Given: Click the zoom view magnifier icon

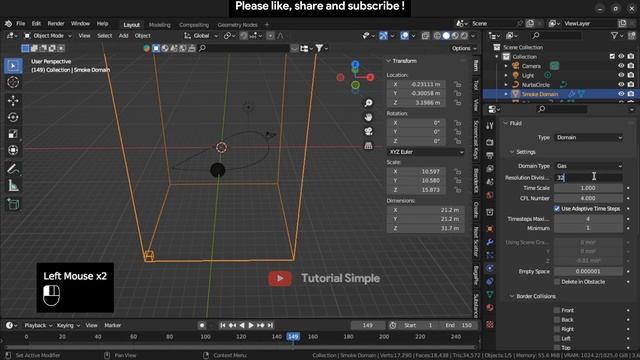Looking at the screenshot, I should (x=368, y=103).
